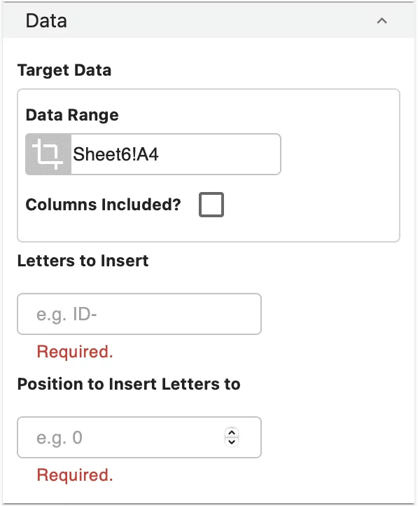Click the Letters to Insert label
Image resolution: width=420 pixels, height=506 pixels.
click(x=83, y=261)
